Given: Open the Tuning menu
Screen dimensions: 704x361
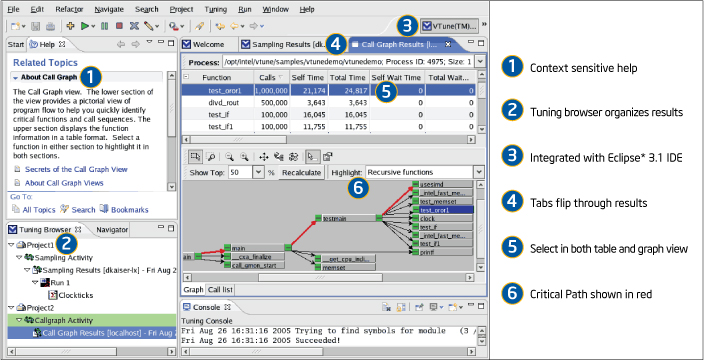Looking at the screenshot, I should (216, 9).
